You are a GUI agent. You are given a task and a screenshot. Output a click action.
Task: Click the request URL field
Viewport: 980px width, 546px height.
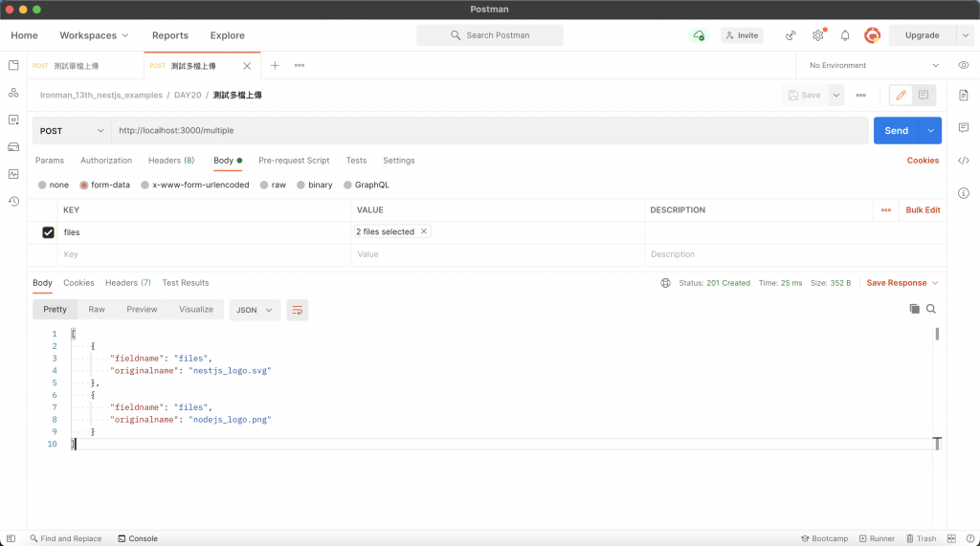click(489, 131)
